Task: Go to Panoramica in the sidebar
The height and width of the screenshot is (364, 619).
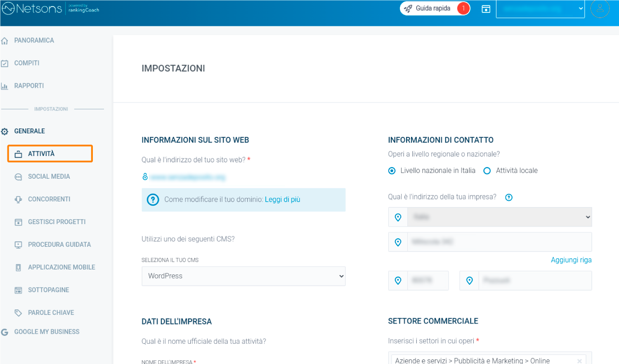Action: pos(34,40)
